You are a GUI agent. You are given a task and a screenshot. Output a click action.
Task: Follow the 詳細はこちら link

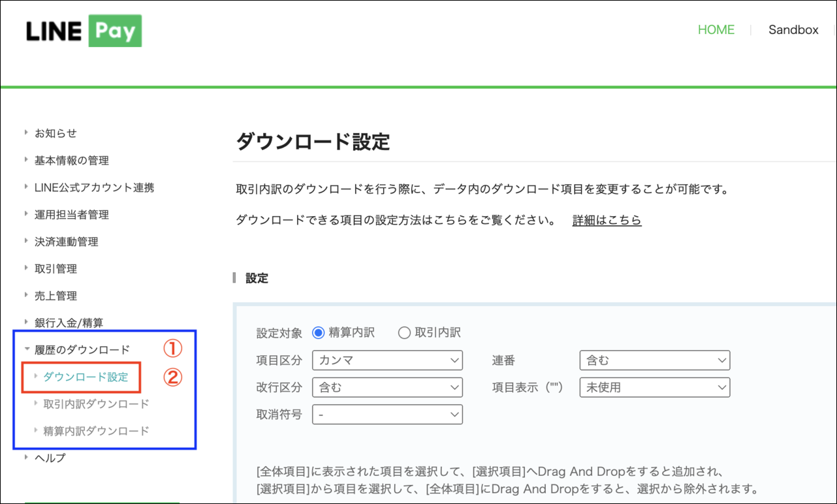tap(607, 221)
